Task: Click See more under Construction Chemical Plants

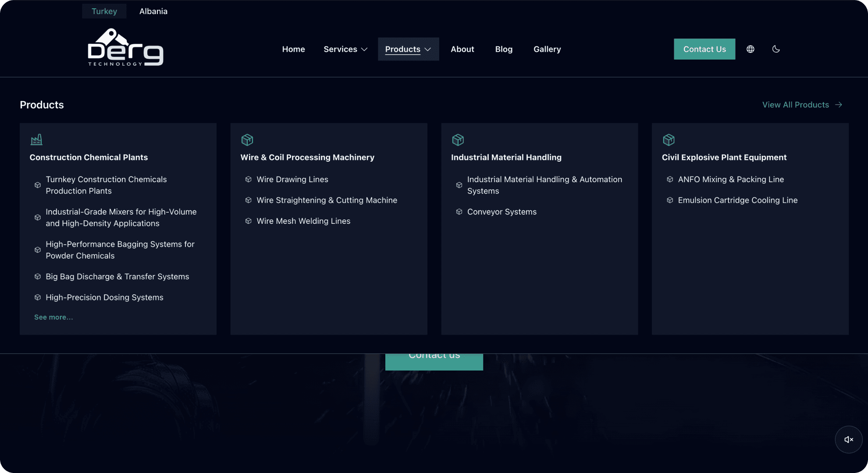Action: [53, 317]
